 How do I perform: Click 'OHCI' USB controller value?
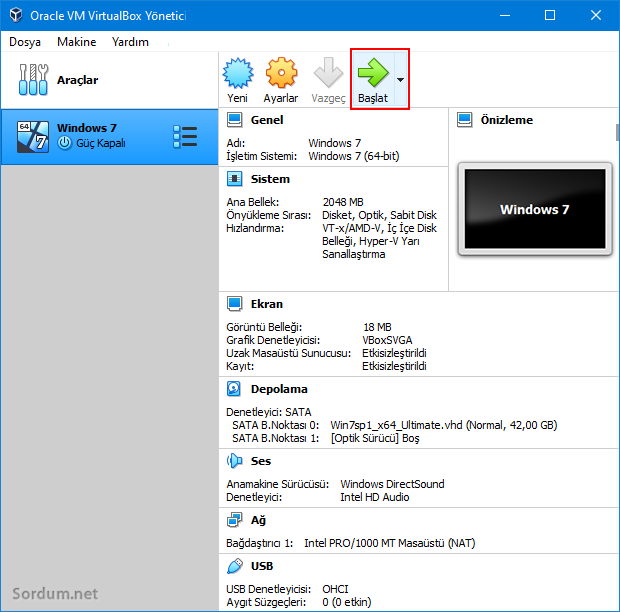coord(335,589)
